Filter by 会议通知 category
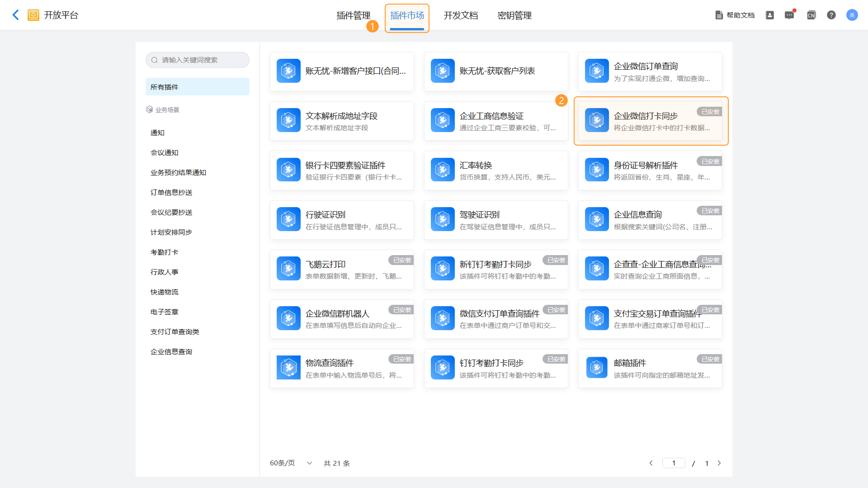 pos(164,153)
